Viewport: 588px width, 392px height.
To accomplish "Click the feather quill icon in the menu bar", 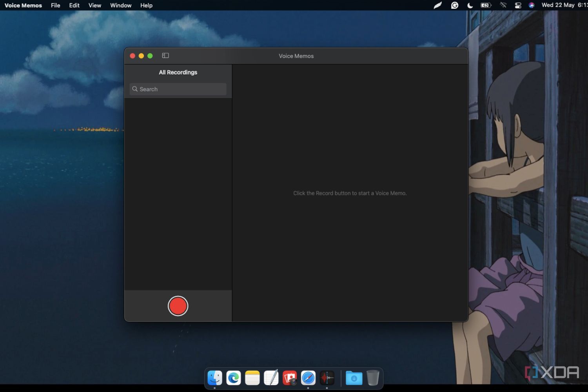I will click(x=438, y=5).
